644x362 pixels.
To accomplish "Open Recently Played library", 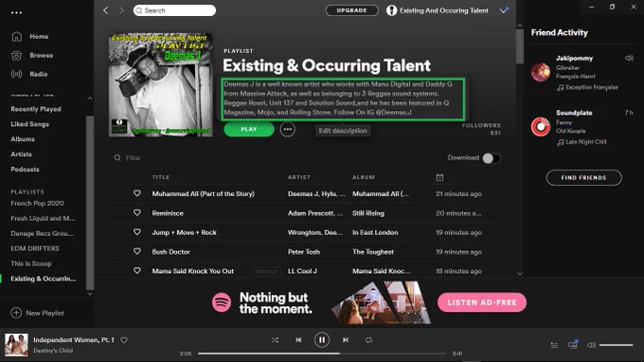I will coord(36,109).
